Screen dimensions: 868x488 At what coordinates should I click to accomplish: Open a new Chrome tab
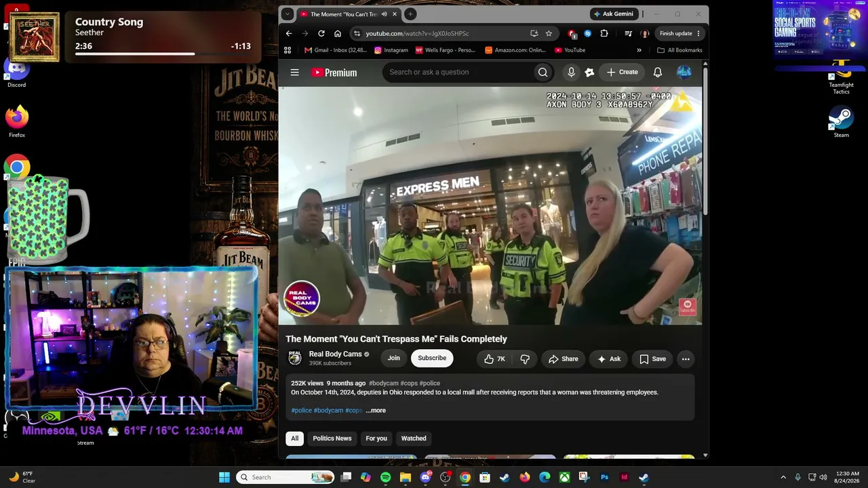click(410, 14)
